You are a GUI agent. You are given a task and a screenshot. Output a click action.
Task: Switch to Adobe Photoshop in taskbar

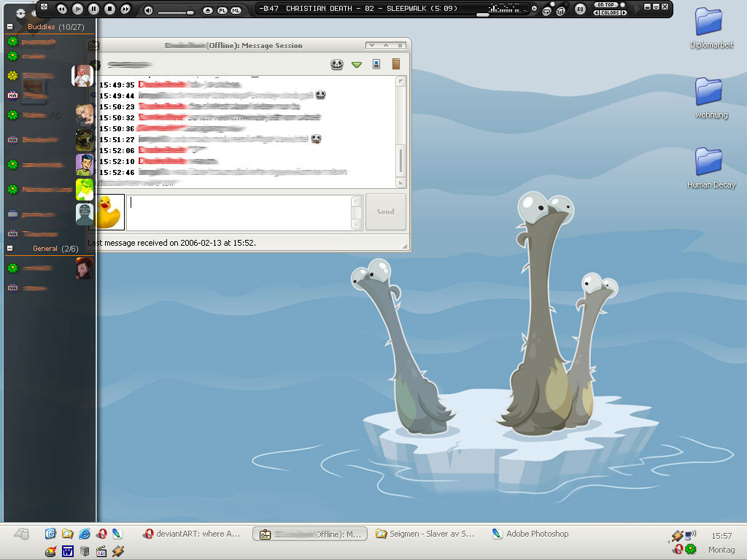(x=530, y=534)
